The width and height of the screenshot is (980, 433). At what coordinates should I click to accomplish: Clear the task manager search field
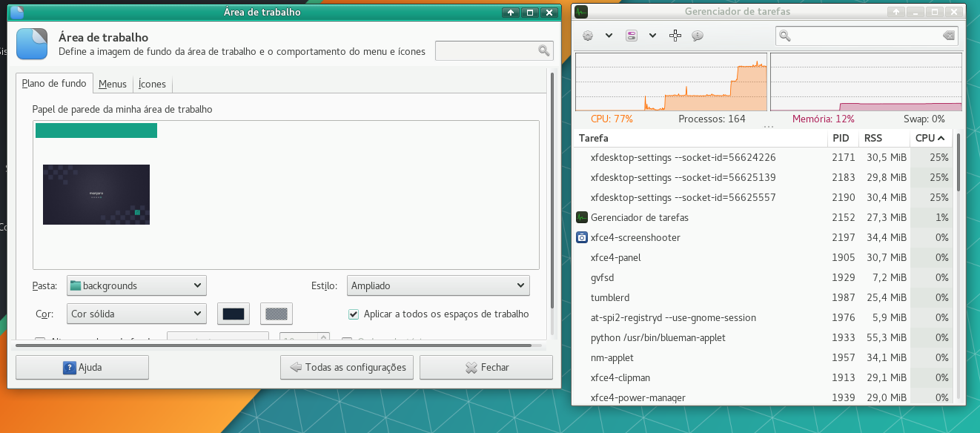[x=948, y=36]
